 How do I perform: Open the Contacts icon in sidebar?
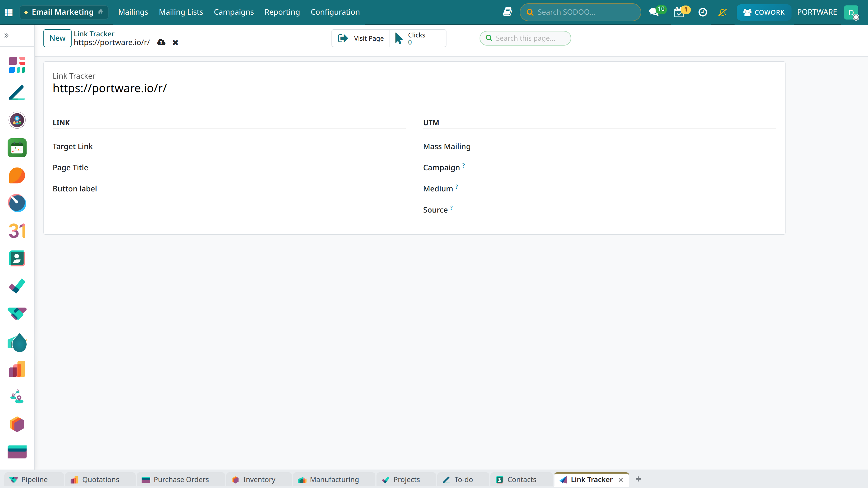pyautogui.click(x=17, y=258)
